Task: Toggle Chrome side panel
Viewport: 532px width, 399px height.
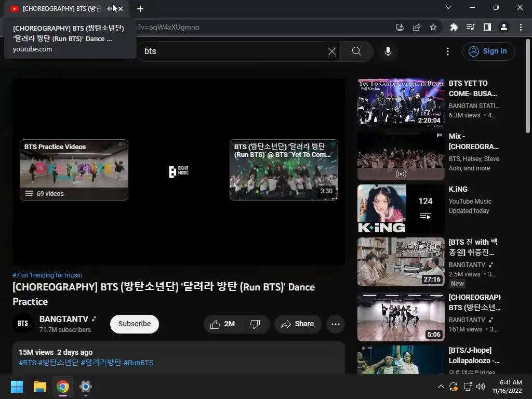Action: coord(487,28)
